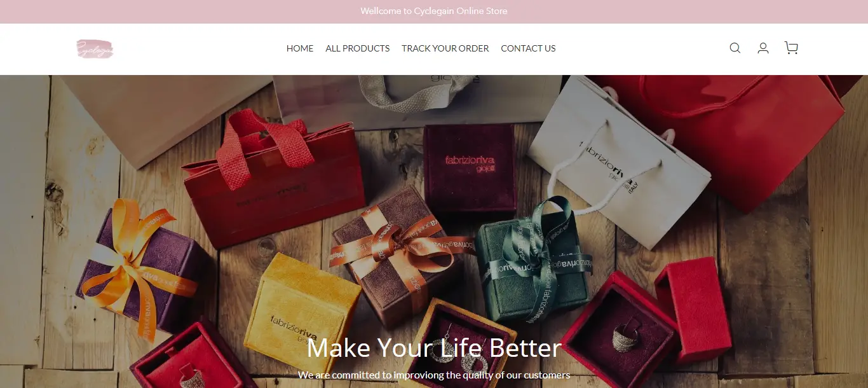Click the 'We are committed' subtitle text

coord(434,375)
